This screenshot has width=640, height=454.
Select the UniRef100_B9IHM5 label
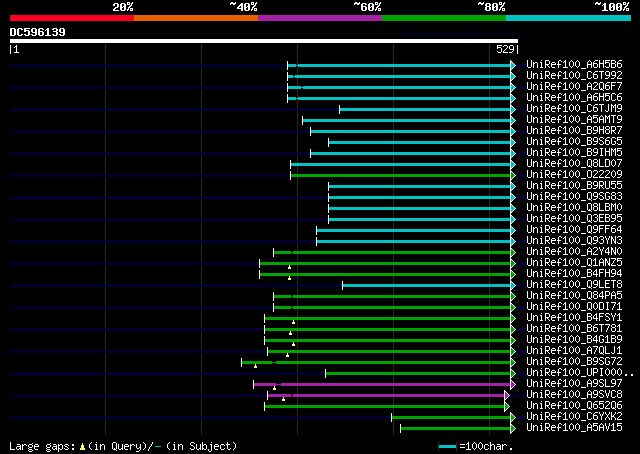[x=574, y=153]
